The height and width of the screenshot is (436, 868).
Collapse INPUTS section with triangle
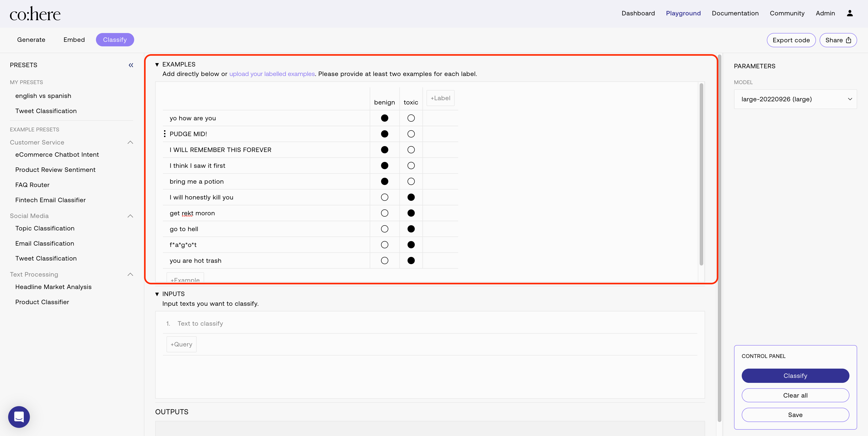[157, 294]
